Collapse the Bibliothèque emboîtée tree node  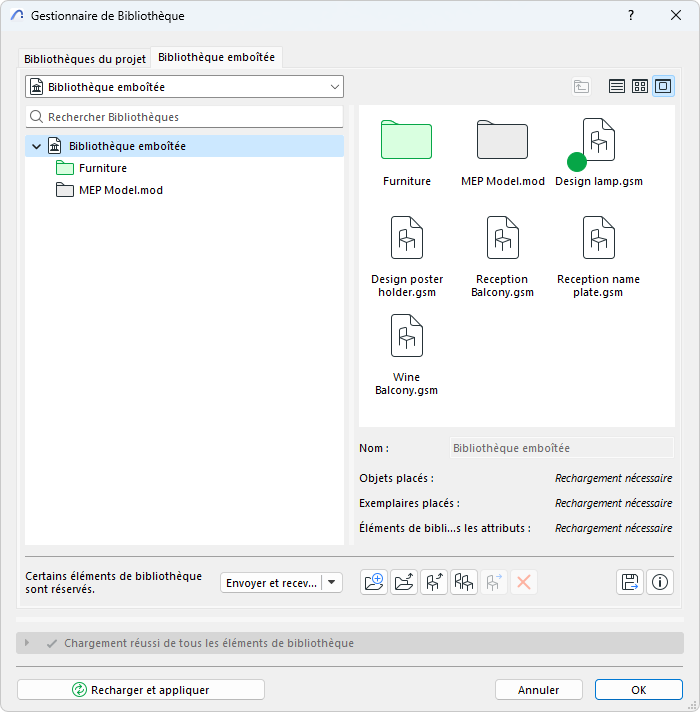(x=36, y=146)
